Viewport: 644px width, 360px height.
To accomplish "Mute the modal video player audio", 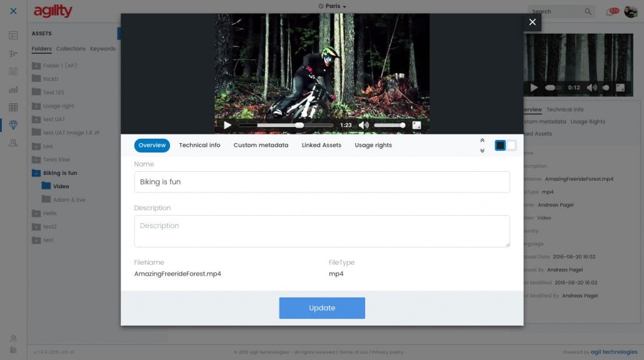I will [x=363, y=124].
